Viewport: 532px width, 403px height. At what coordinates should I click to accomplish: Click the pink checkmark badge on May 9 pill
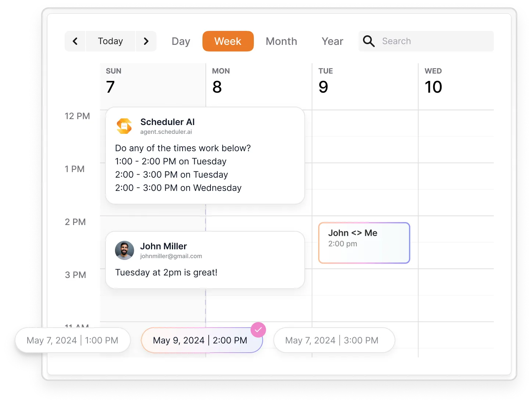tap(258, 330)
